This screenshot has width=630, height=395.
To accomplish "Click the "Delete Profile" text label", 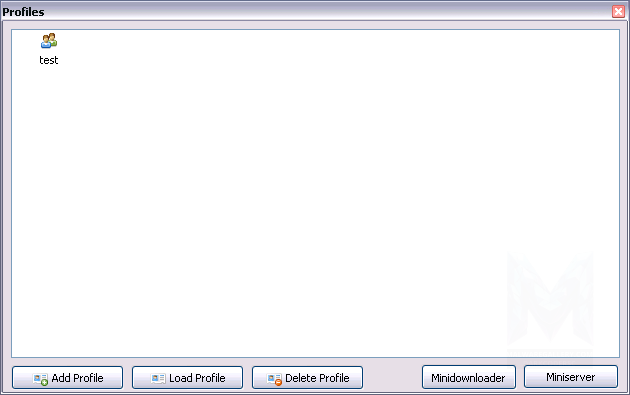I will 317,378.
